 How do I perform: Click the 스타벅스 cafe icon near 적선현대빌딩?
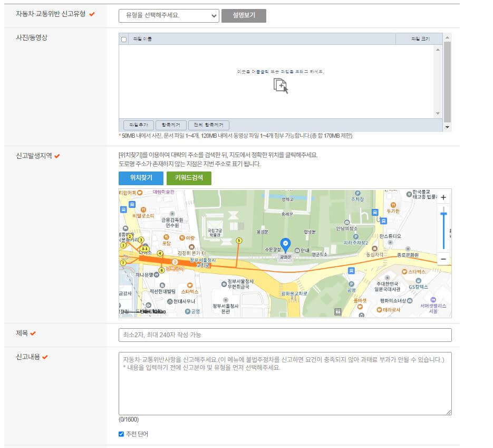click(190, 285)
